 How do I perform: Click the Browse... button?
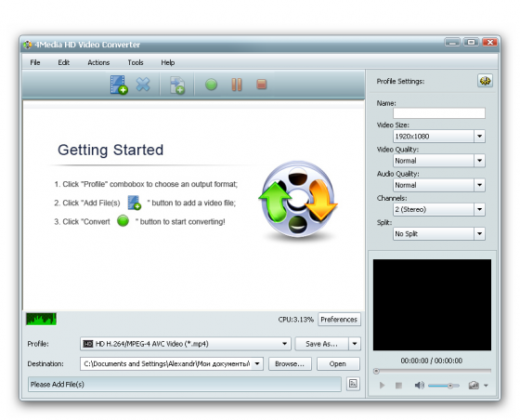click(x=290, y=364)
